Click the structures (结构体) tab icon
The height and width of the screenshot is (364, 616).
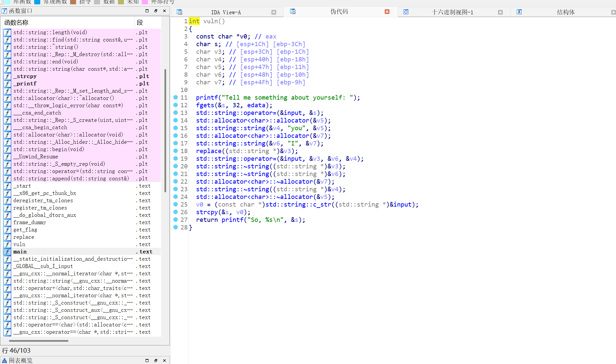point(519,12)
